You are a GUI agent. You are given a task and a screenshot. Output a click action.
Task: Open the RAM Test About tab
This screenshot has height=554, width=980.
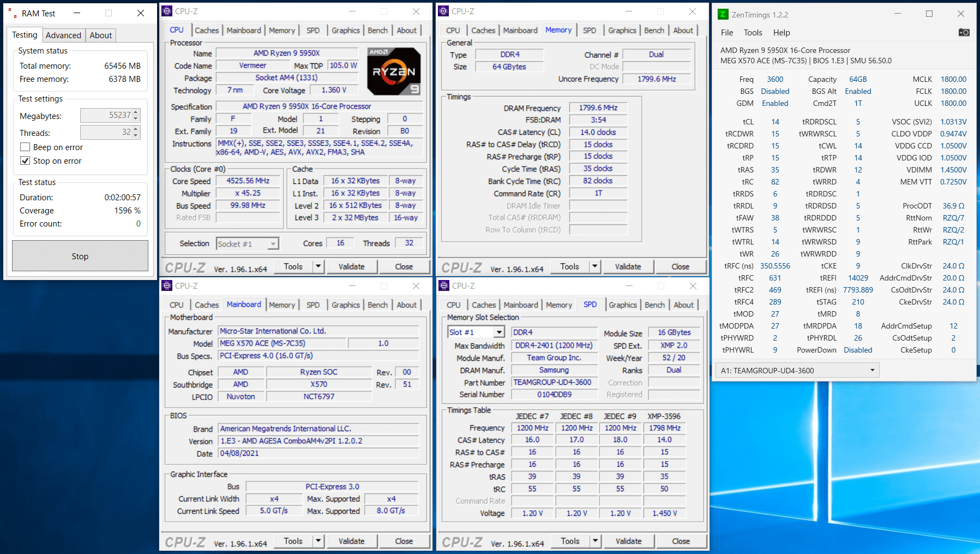click(x=101, y=35)
